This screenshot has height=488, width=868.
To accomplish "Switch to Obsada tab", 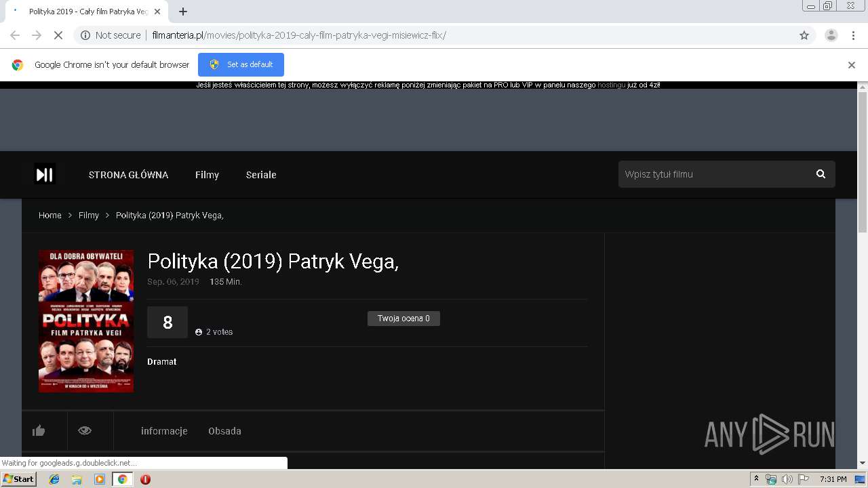I will coord(224,431).
